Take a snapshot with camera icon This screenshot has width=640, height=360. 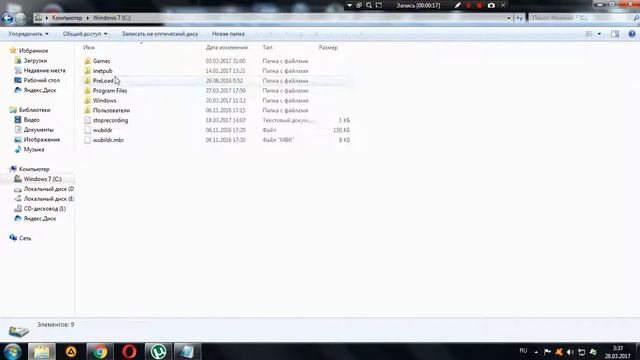point(491,5)
